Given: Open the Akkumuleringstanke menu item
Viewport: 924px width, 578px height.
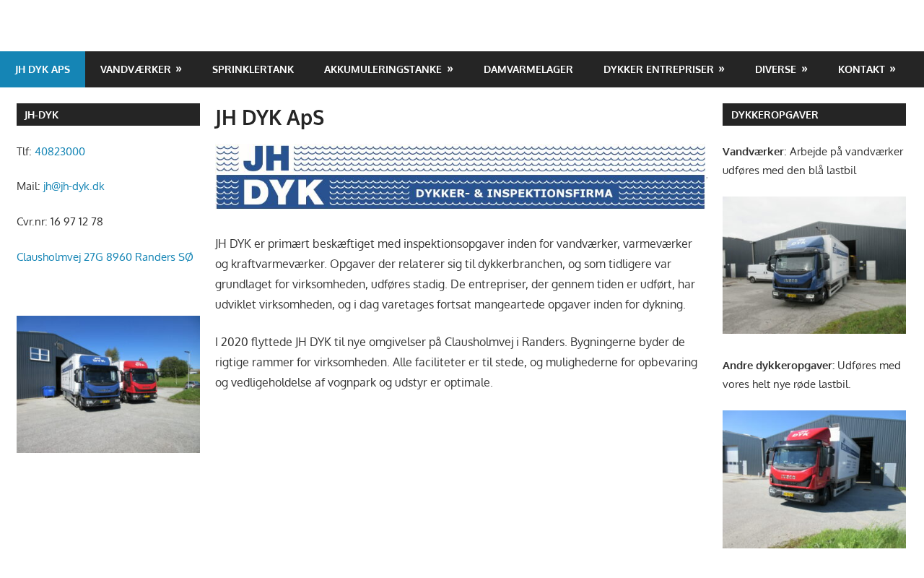Looking at the screenshot, I should click(x=383, y=69).
